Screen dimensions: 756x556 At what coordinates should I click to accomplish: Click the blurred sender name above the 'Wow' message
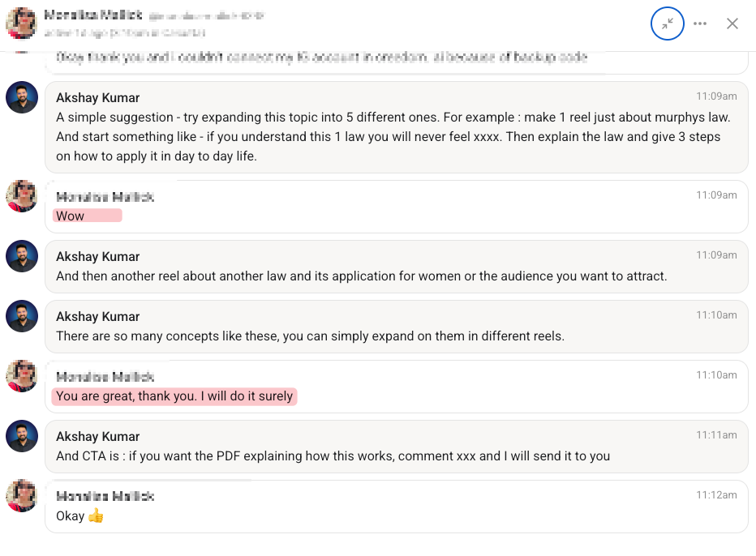tap(105, 197)
